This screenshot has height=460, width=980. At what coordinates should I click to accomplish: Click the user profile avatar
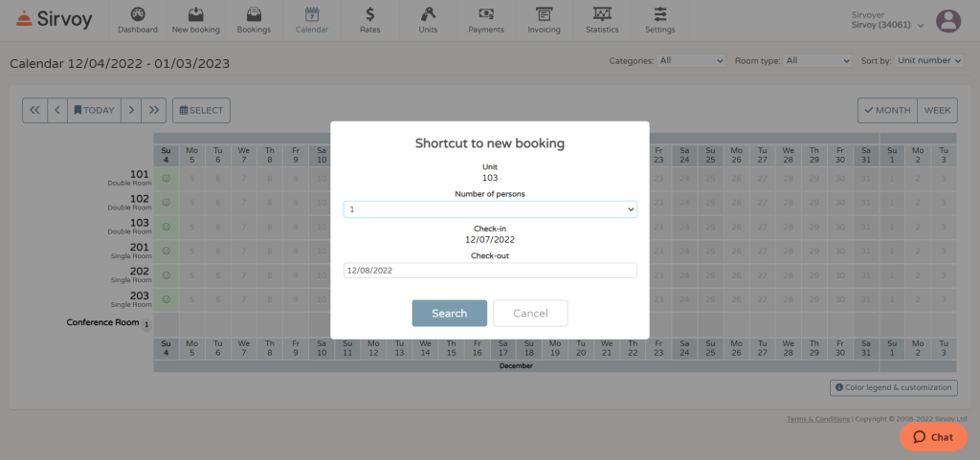[947, 20]
